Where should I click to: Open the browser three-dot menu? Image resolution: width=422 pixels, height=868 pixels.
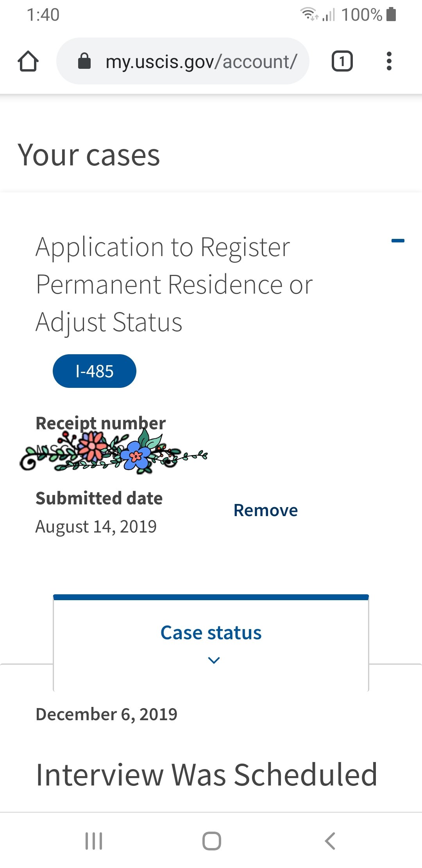pos(389,61)
